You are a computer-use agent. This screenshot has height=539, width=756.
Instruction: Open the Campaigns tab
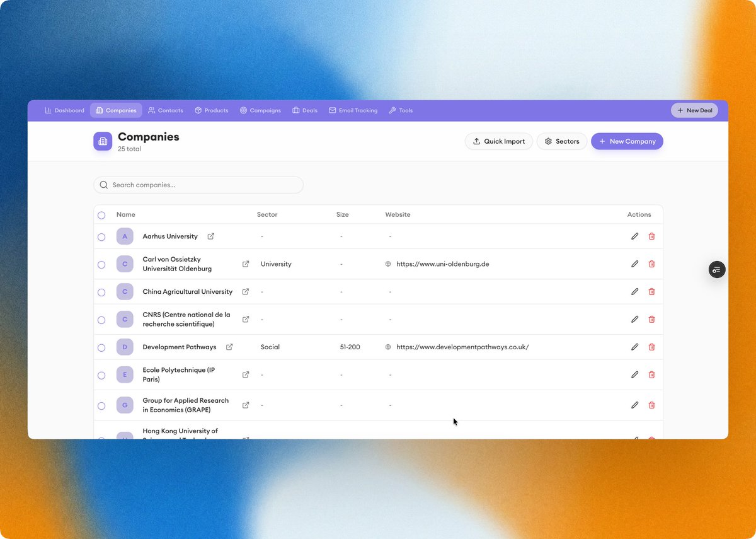tap(260, 110)
